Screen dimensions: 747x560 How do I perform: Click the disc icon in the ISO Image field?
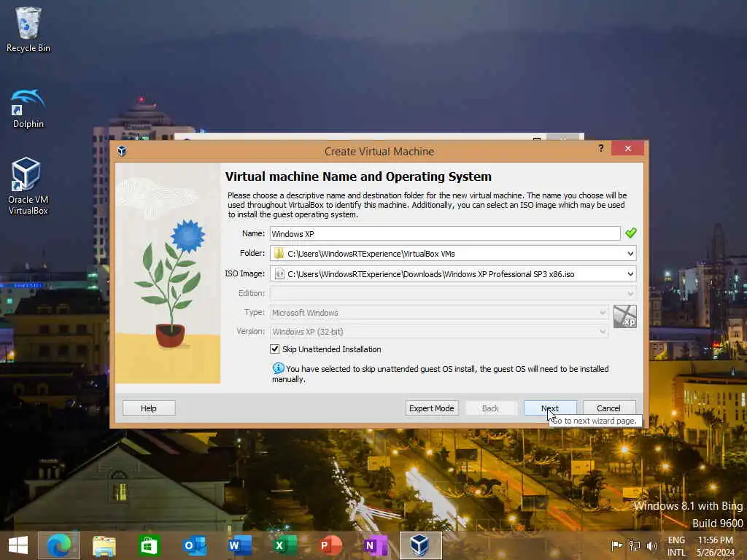[279, 274]
